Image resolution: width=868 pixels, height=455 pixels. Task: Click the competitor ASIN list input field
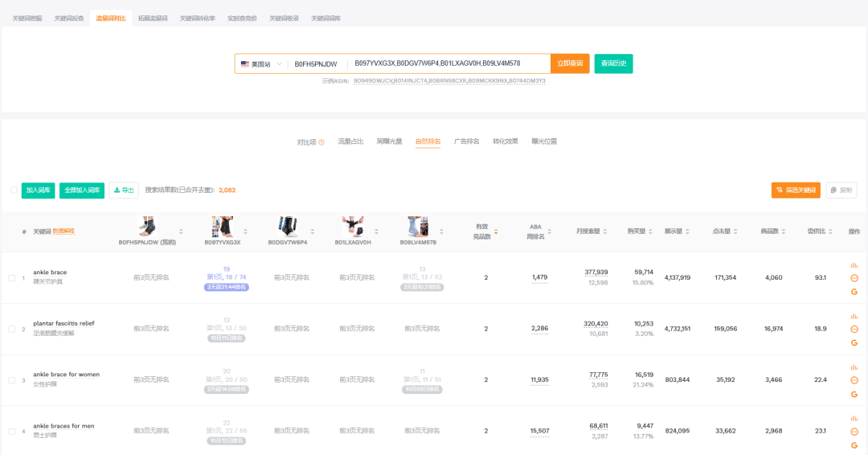click(449, 63)
